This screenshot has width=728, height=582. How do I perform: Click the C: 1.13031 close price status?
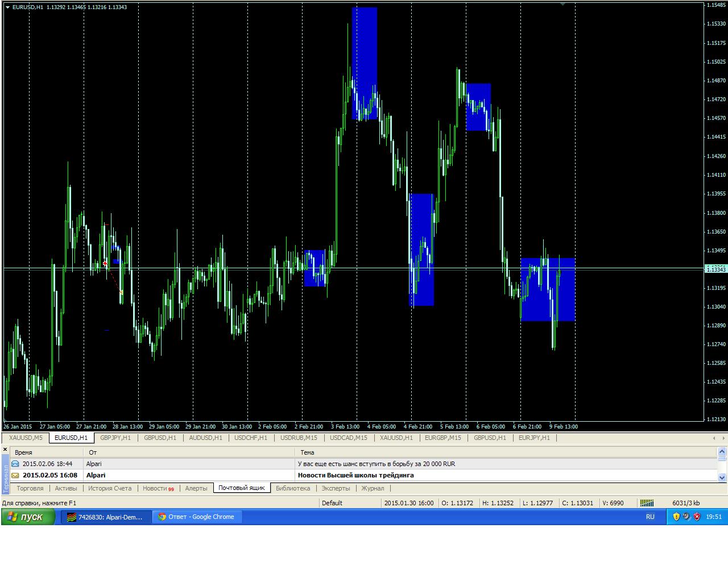[578, 502]
